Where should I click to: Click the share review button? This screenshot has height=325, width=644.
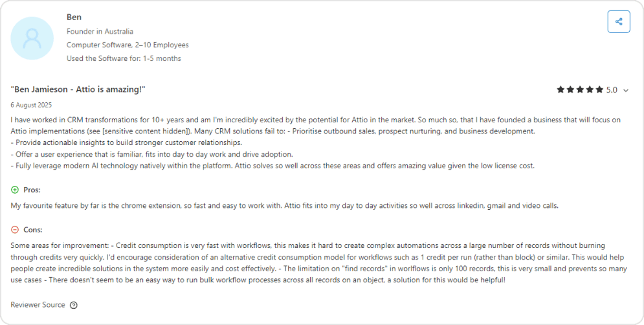619,22
